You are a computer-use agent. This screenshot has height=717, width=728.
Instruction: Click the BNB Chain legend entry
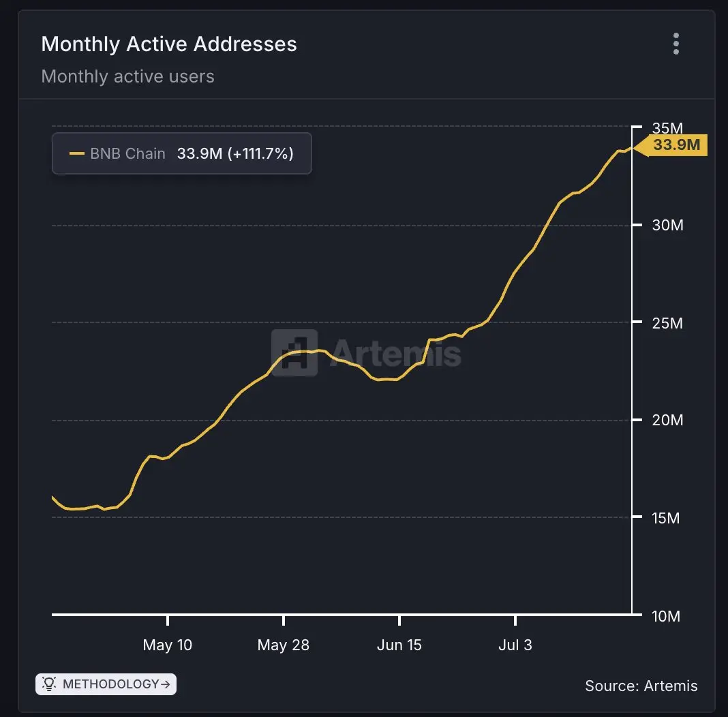(181, 153)
